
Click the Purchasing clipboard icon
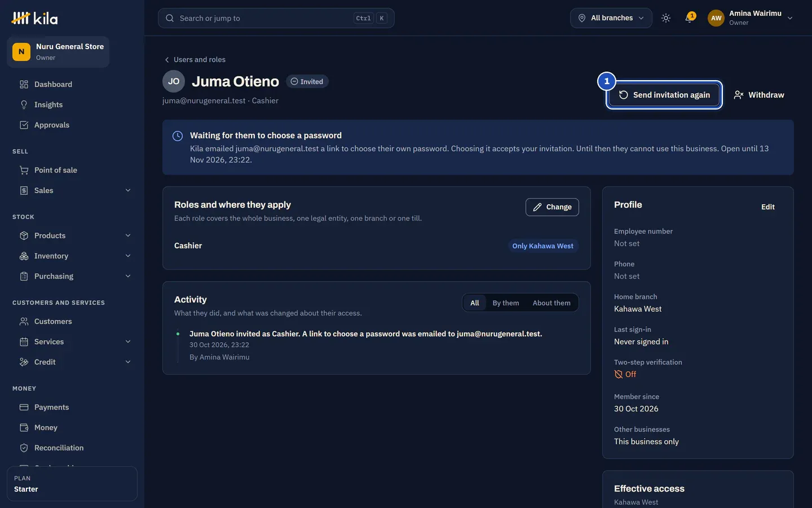[24, 276]
